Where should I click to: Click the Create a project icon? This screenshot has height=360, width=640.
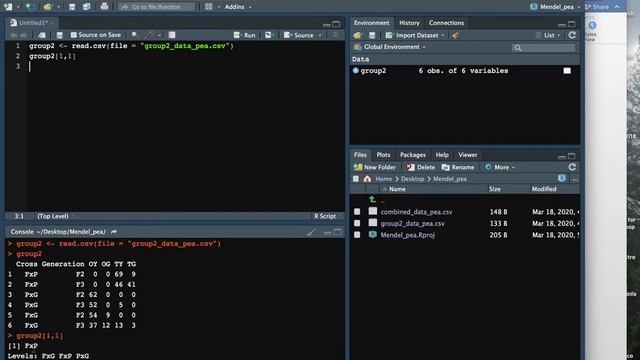point(29,7)
